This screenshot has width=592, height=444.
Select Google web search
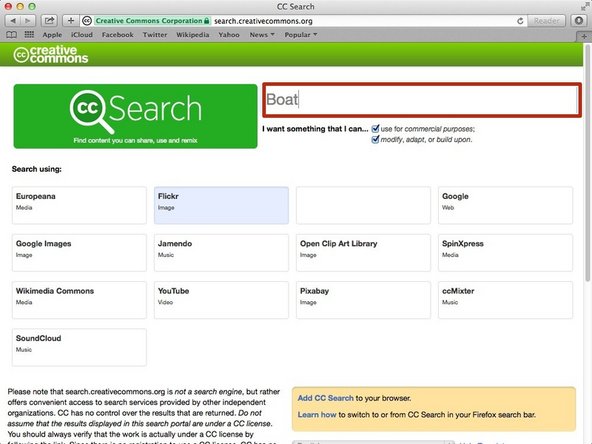506,205
